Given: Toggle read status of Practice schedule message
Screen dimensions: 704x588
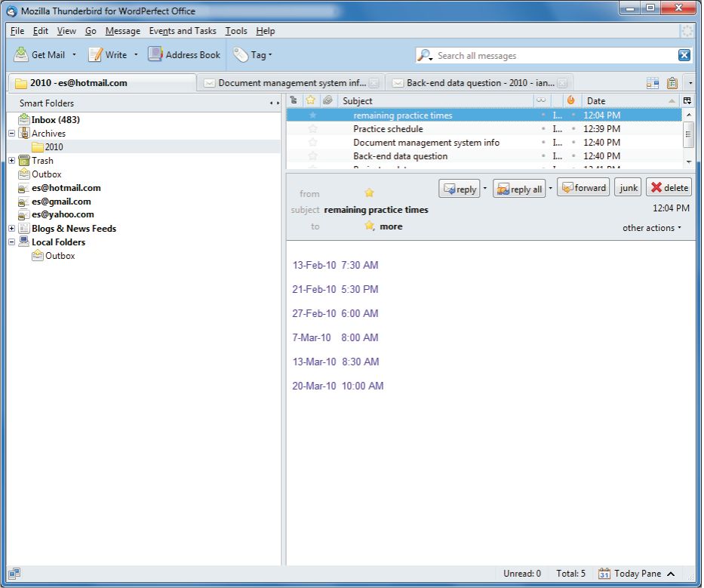Looking at the screenshot, I should pos(543,129).
